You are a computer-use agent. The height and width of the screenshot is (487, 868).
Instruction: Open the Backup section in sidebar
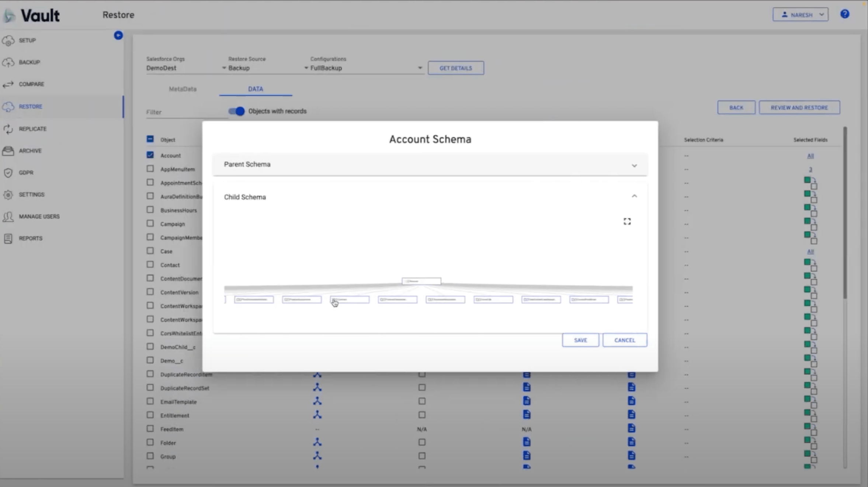29,62
